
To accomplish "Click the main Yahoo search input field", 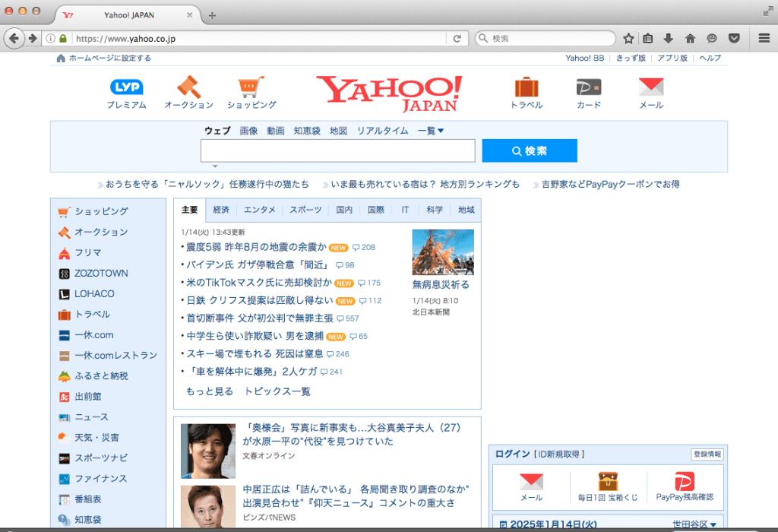I will 337,150.
